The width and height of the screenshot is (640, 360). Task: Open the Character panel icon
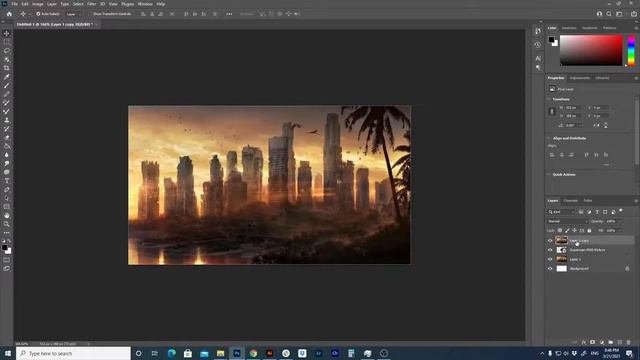pos(538,58)
